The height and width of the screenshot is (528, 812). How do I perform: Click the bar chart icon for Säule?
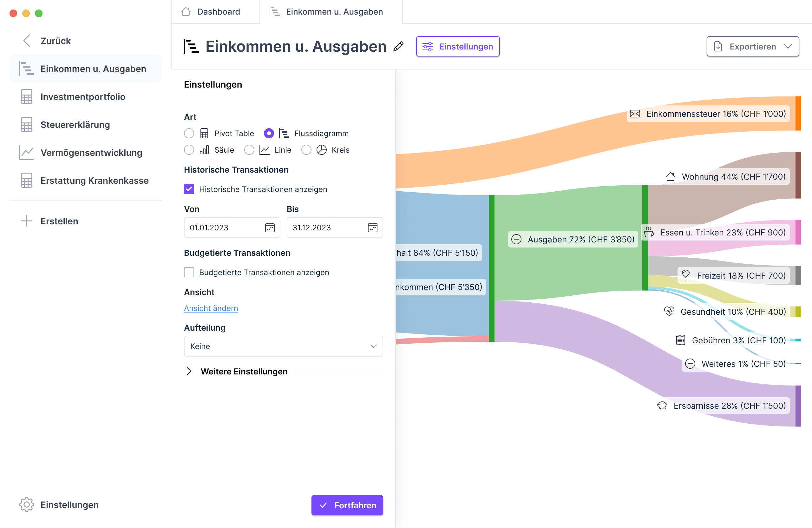click(x=204, y=150)
